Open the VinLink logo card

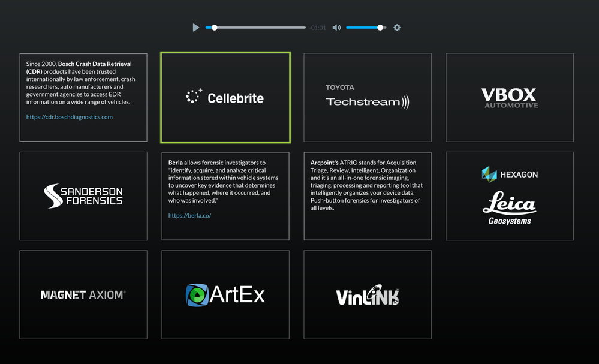[x=368, y=294]
